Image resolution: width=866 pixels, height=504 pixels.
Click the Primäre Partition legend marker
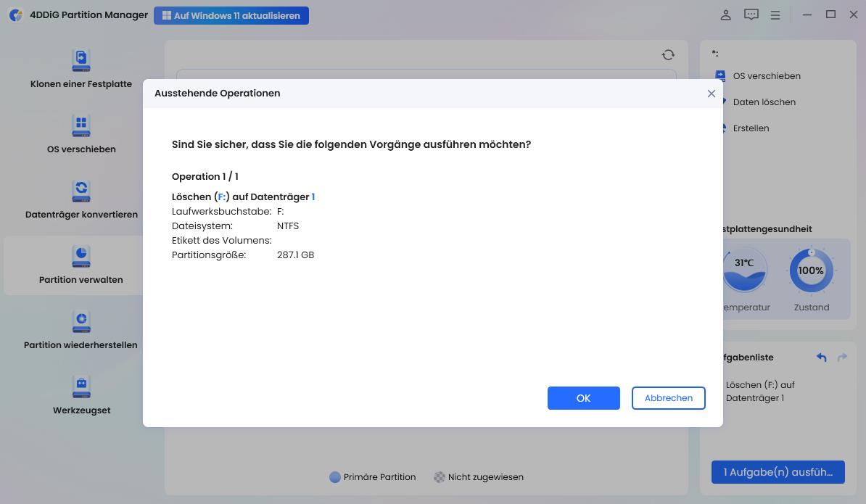click(334, 477)
